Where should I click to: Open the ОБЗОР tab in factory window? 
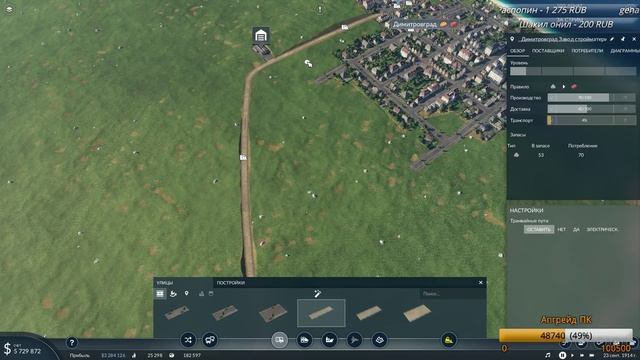[x=518, y=51]
